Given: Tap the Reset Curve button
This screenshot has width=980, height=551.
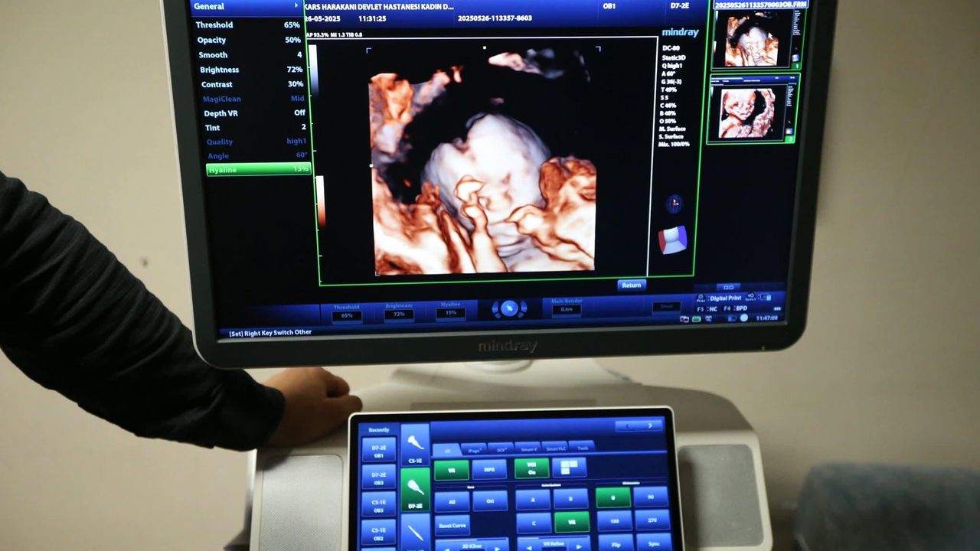Looking at the screenshot, I should point(452,526).
